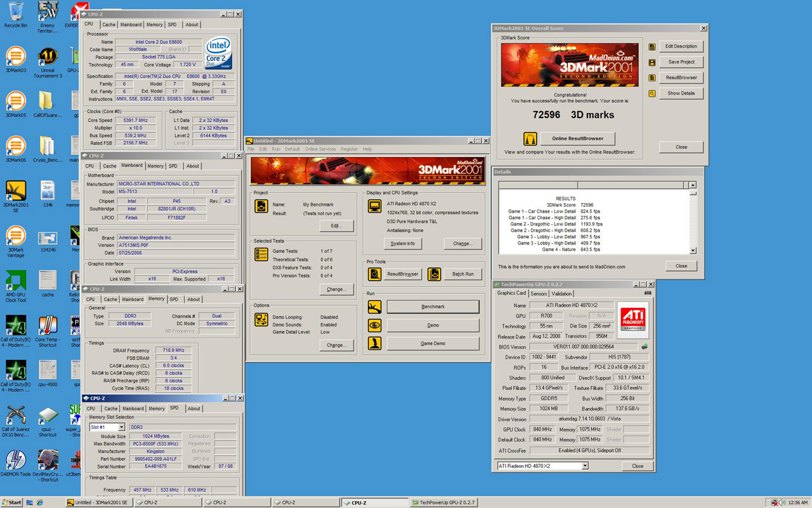Click the GPU-Z BIOS save chip icon
Image resolution: width=812 pixels, height=508 pixels.
[x=645, y=347]
